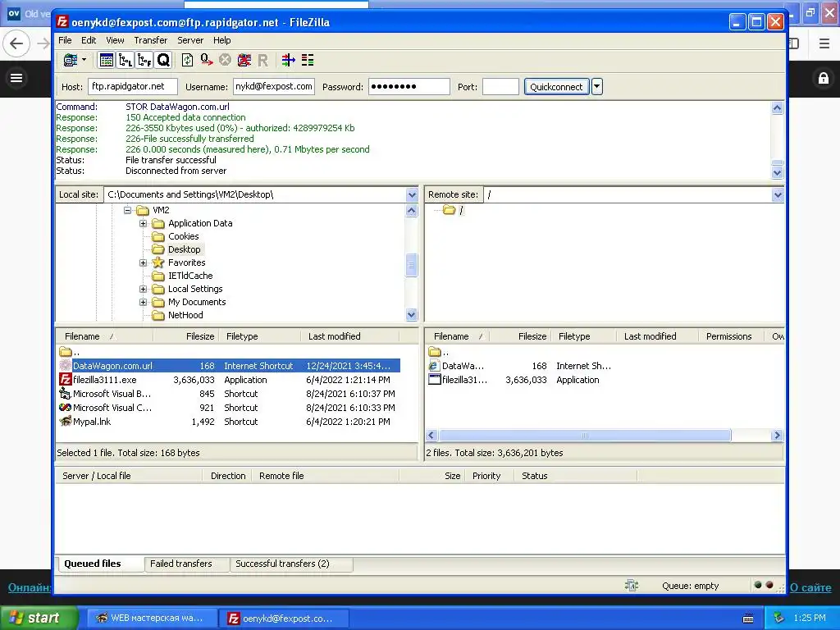Open Remote site path dropdown

pyautogui.click(x=778, y=195)
